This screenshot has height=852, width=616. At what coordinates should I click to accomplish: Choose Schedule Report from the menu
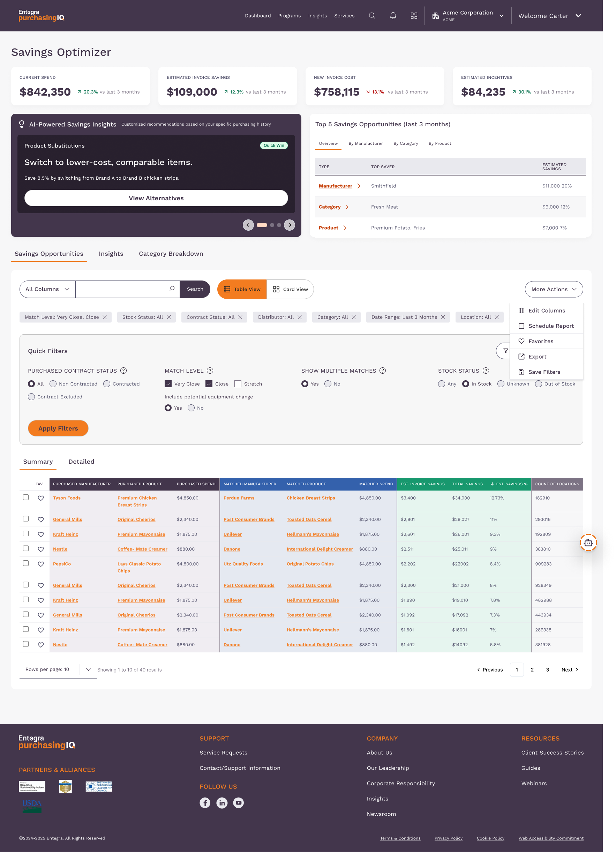[547, 326]
